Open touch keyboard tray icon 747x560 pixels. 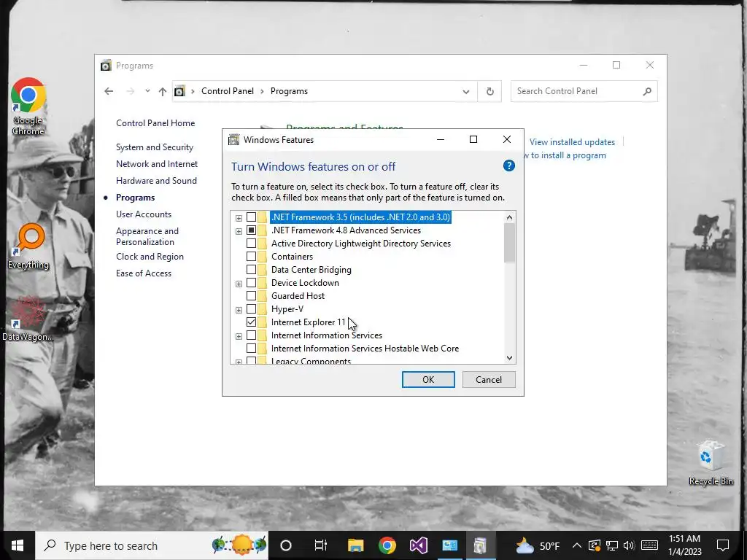click(x=649, y=545)
